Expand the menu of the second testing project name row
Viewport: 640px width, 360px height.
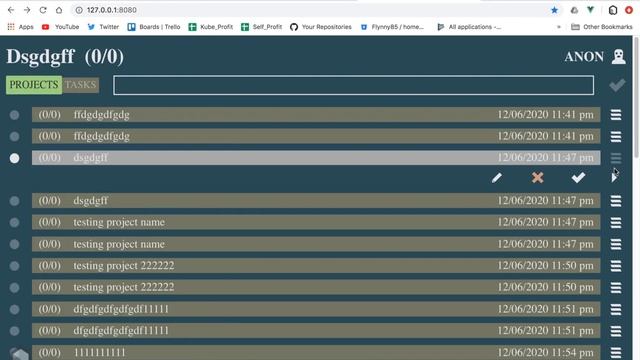click(x=616, y=244)
